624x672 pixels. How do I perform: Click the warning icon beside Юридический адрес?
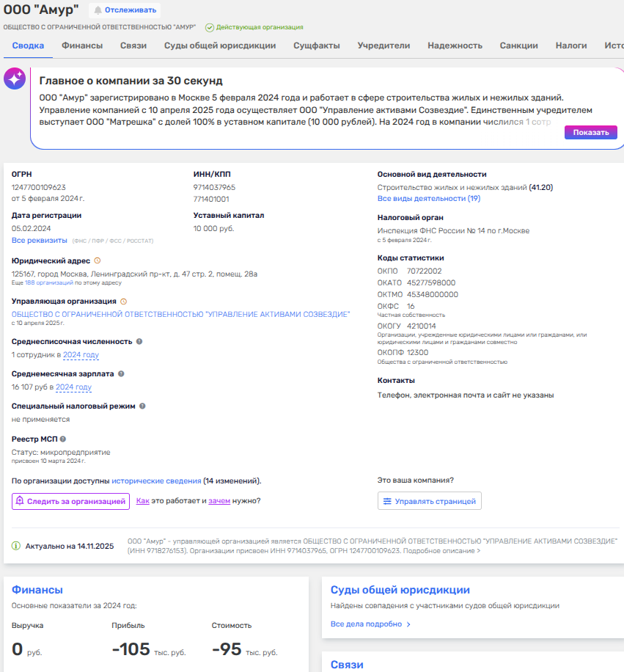(98, 260)
